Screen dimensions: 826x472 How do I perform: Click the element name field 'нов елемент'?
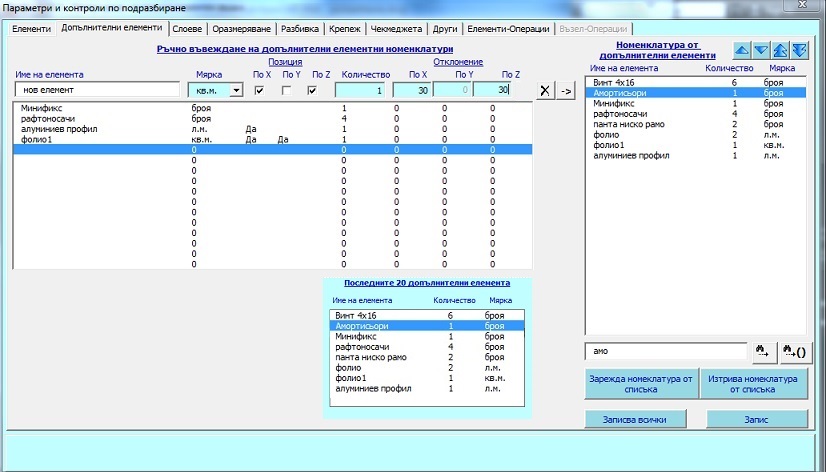click(x=97, y=90)
